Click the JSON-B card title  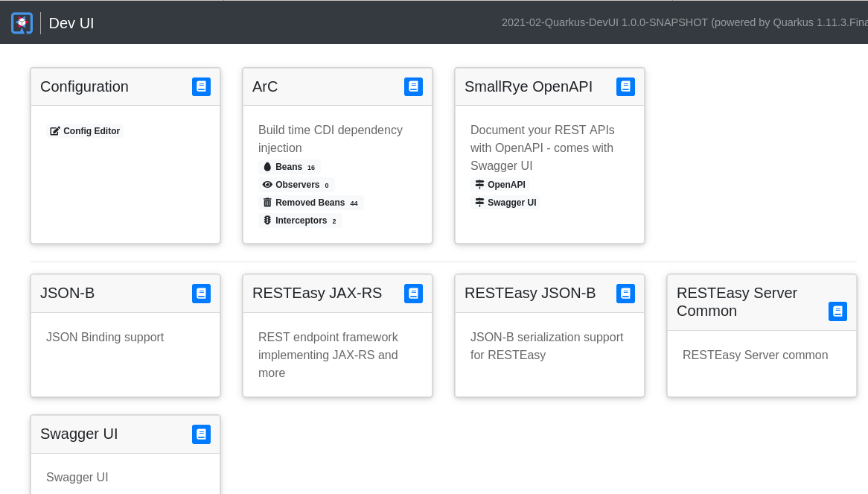pyautogui.click(x=67, y=293)
